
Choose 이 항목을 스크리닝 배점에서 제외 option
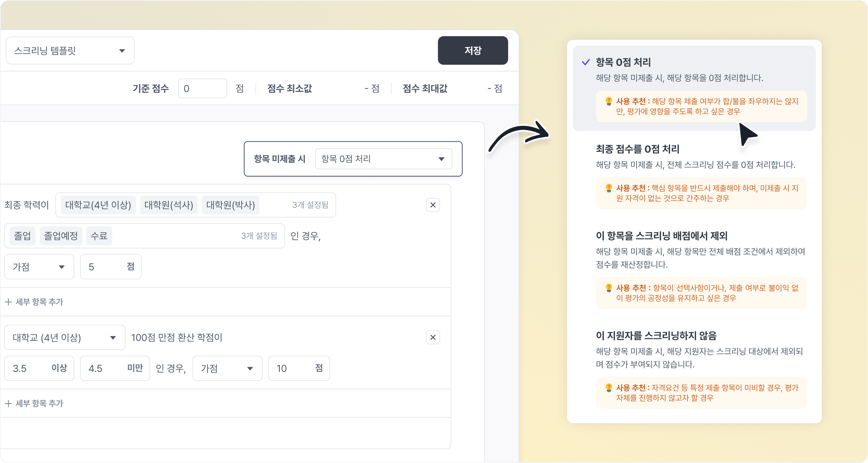tap(661, 236)
